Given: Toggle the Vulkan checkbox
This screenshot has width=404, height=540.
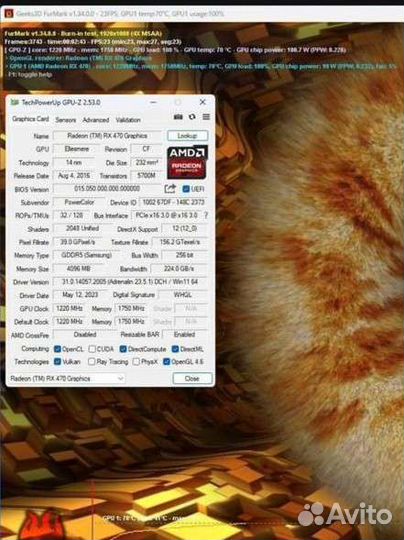Looking at the screenshot, I should (x=58, y=362).
